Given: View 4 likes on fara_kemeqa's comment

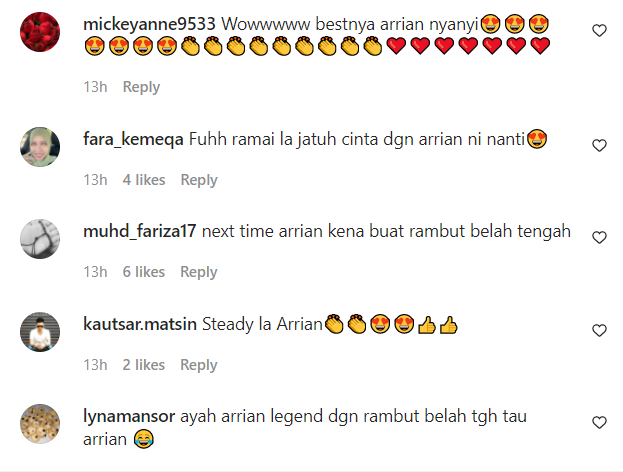Looking at the screenshot, I should (144, 180).
